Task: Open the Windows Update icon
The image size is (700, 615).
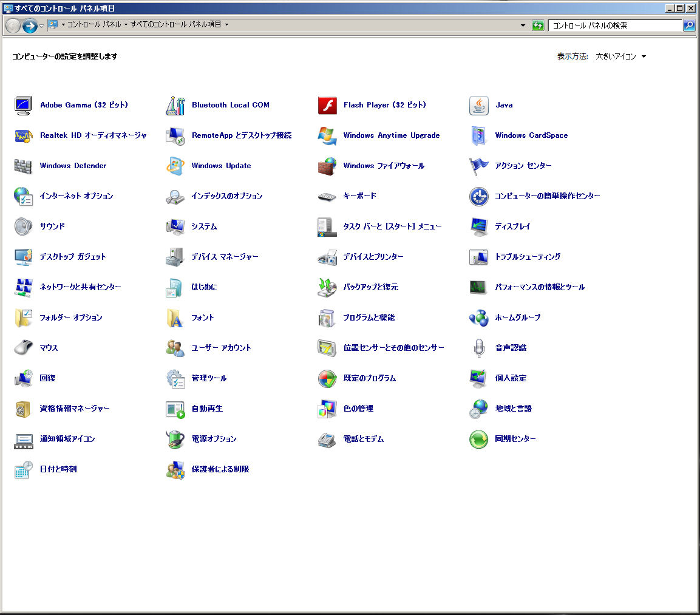Action: [x=175, y=166]
